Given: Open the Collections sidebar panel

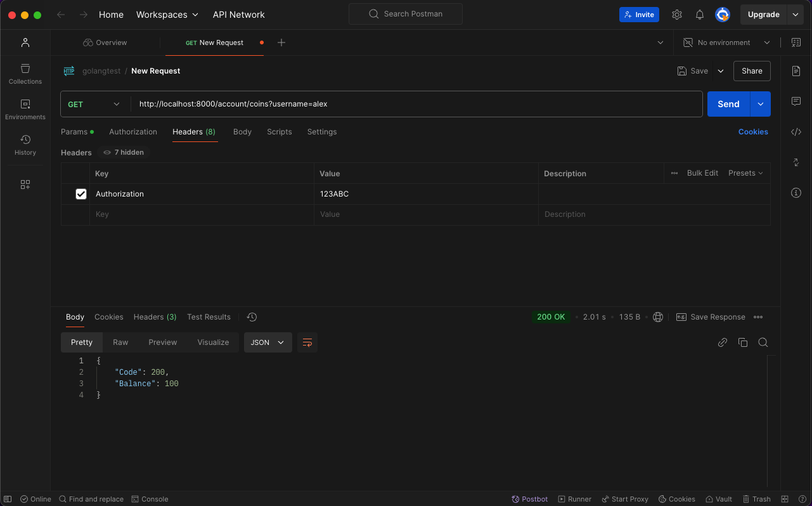Looking at the screenshot, I should tap(25, 74).
